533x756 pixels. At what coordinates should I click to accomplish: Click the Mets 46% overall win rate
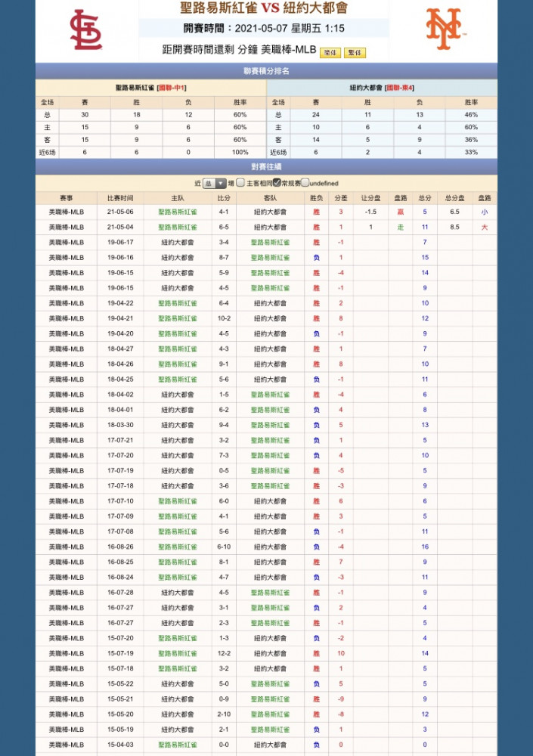[x=471, y=115]
